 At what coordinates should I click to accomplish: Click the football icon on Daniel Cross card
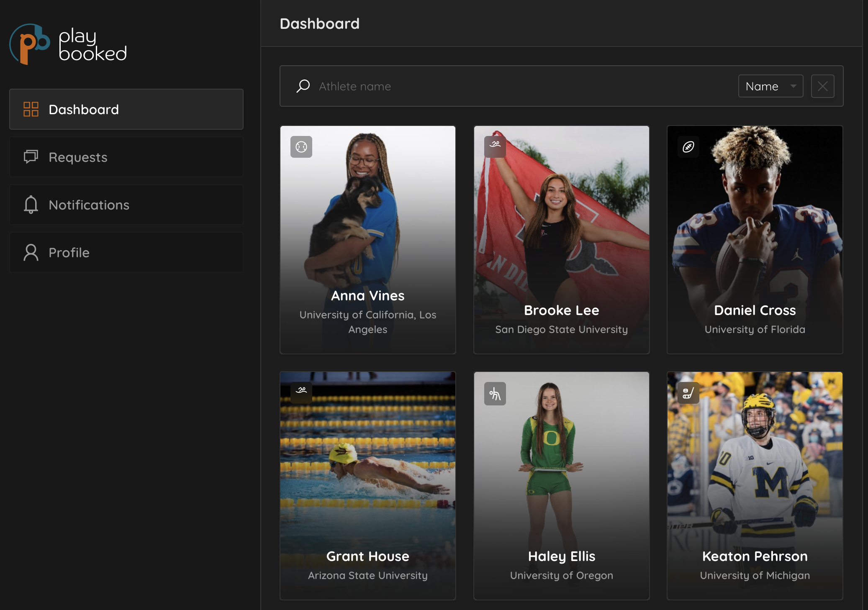[688, 147]
